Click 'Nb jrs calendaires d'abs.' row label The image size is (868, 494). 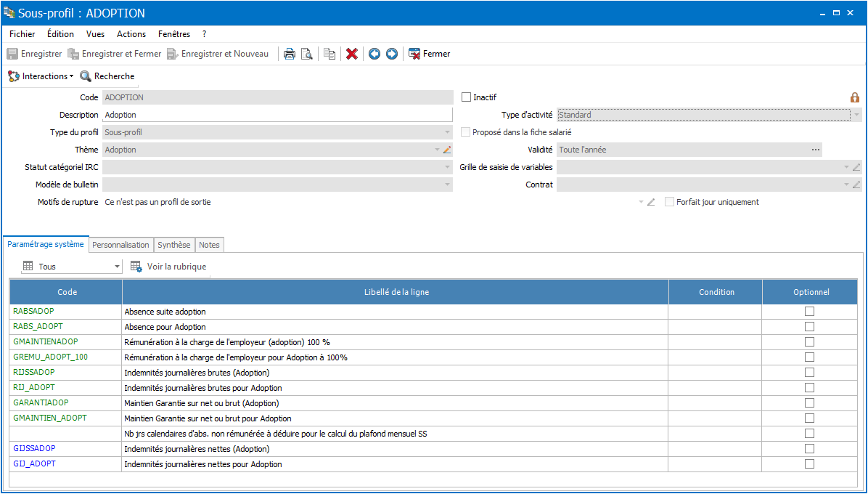(396, 433)
